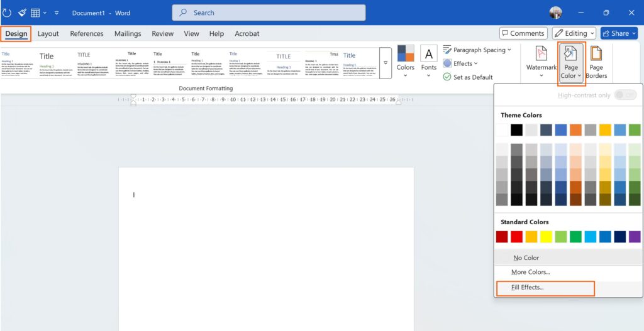Choose the all-caps TITLE style set thumbnail
This screenshot has height=331, width=644.
click(x=94, y=63)
